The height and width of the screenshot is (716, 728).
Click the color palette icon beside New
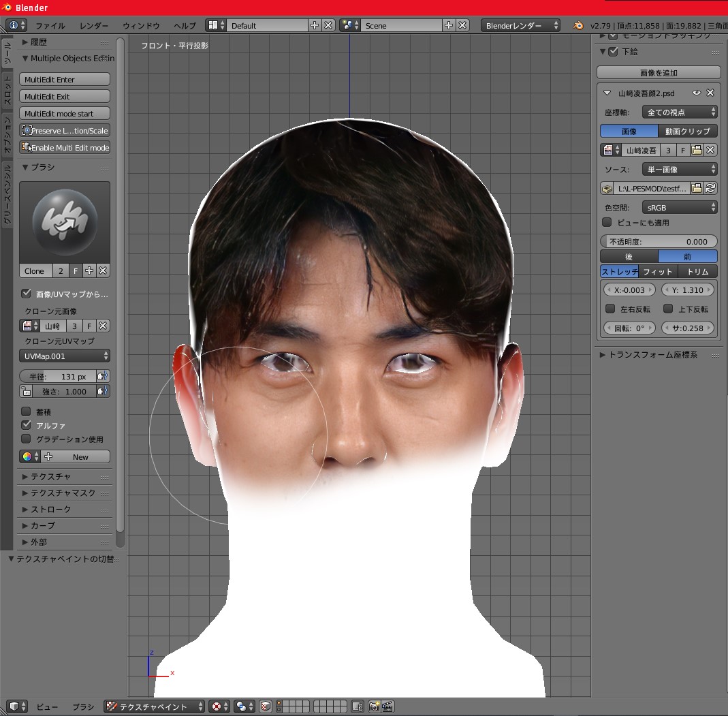click(27, 456)
